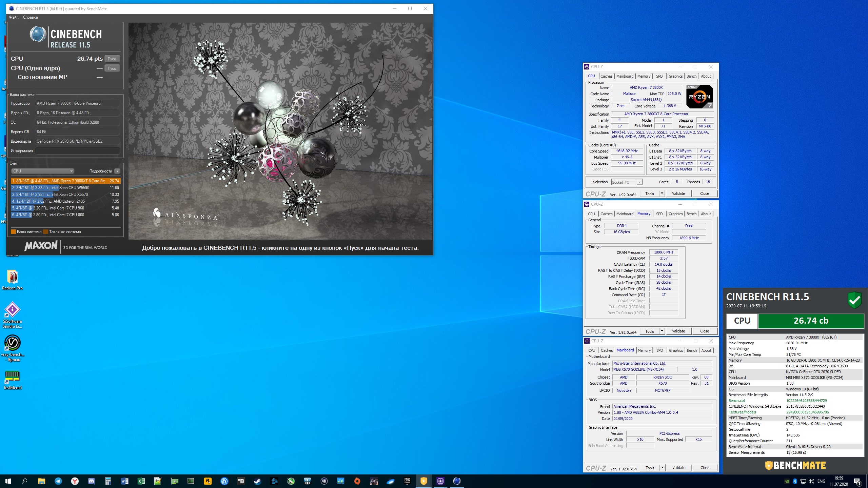Open the network tray icon

click(803, 481)
